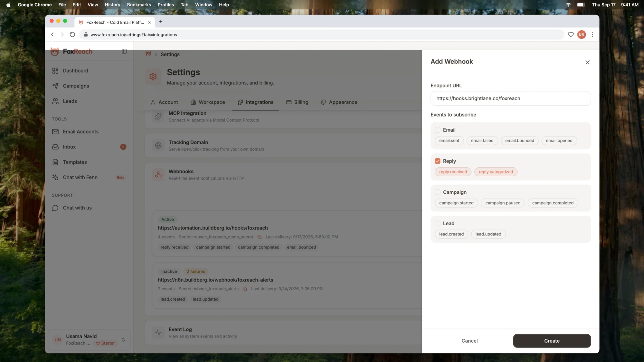Screen dimensions: 644x362
Task: Click the Starter plan badge
Action: pyautogui.click(x=105, y=343)
